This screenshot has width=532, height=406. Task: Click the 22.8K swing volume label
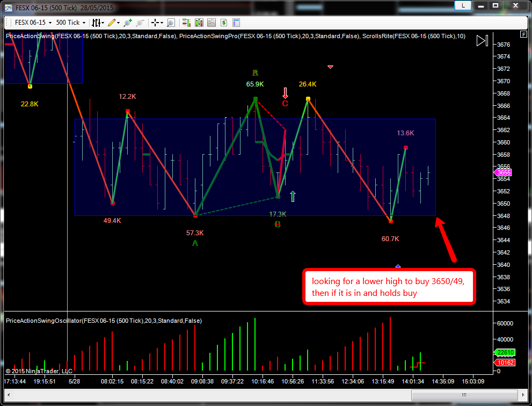pyautogui.click(x=30, y=104)
